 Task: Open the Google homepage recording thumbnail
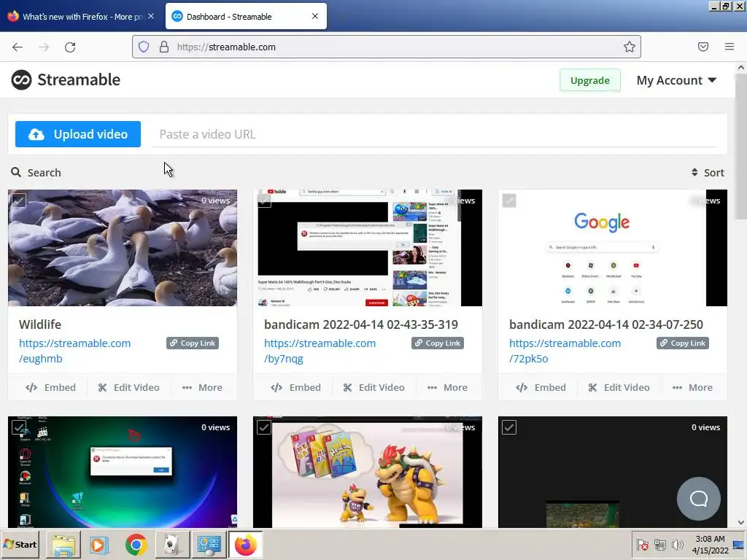[x=613, y=248]
